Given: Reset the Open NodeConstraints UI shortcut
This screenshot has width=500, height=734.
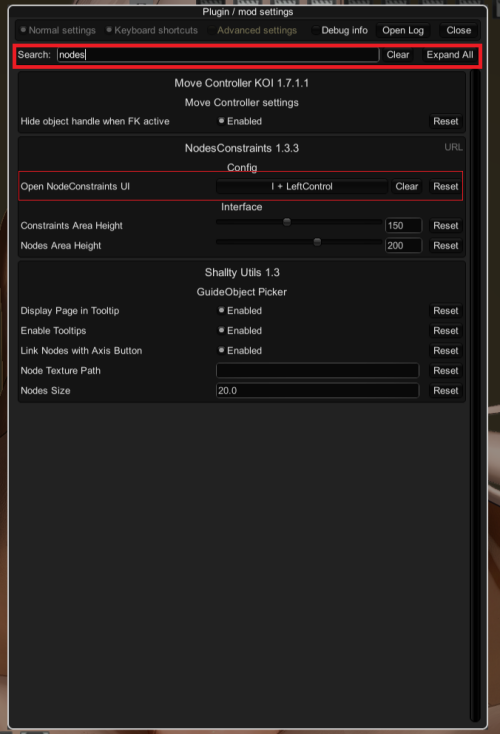Looking at the screenshot, I should pos(445,186).
